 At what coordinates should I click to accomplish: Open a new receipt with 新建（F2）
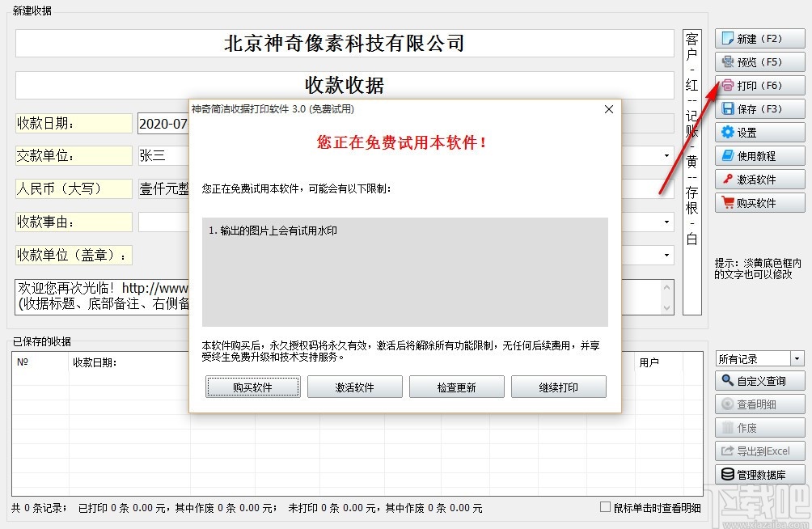759,37
